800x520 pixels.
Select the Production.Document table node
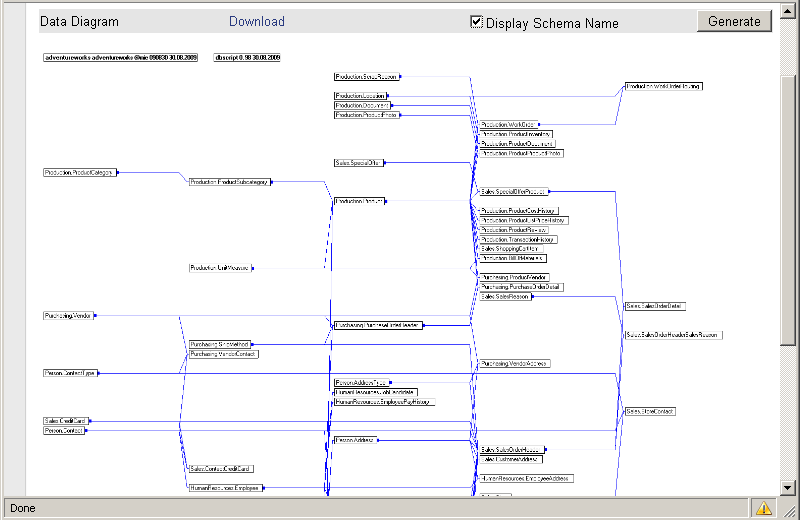[x=362, y=105]
